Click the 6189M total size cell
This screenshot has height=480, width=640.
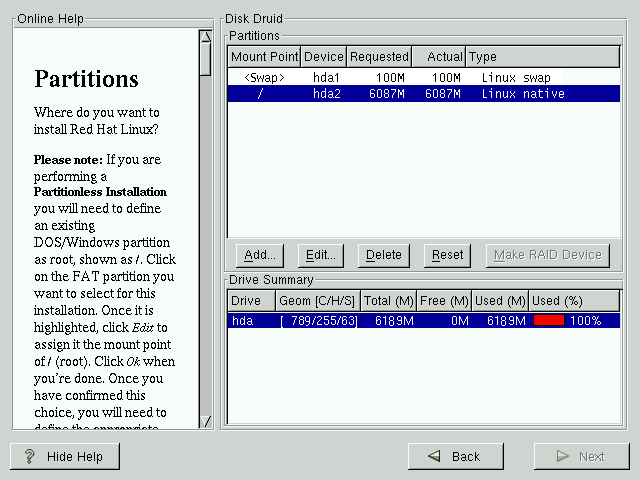(x=394, y=321)
